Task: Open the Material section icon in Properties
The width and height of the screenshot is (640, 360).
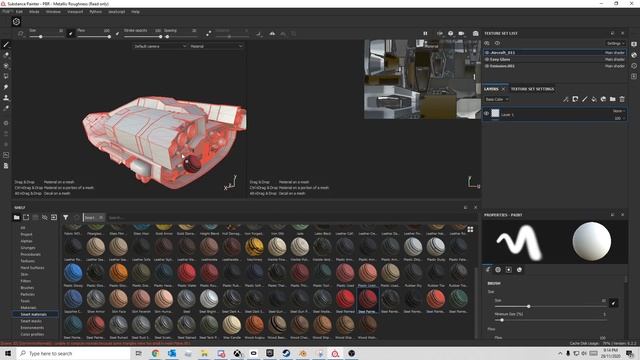Action: click(x=519, y=270)
